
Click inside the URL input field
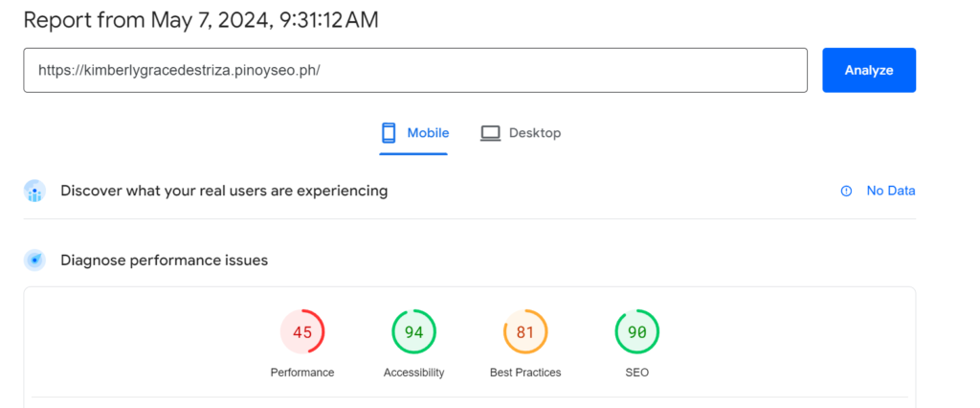(415, 70)
